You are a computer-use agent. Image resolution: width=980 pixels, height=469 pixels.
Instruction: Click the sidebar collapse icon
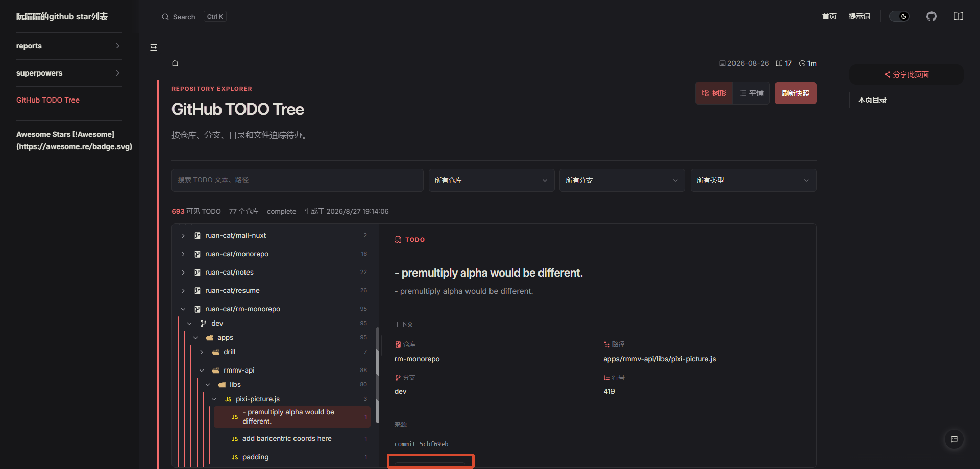(x=154, y=47)
